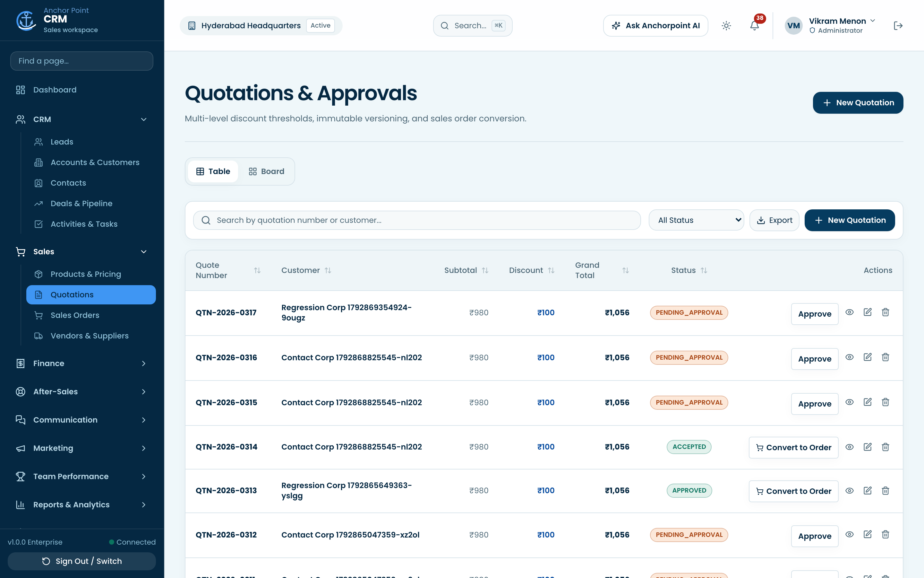Select the Table view tab
The height and width of the screenshot is (578, 924).
click(x=213, y=171)
